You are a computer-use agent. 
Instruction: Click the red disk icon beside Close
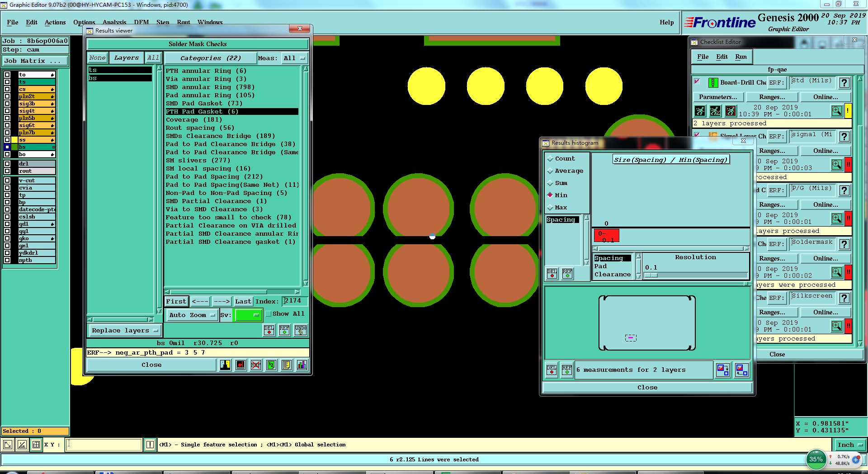click(241, 365)
